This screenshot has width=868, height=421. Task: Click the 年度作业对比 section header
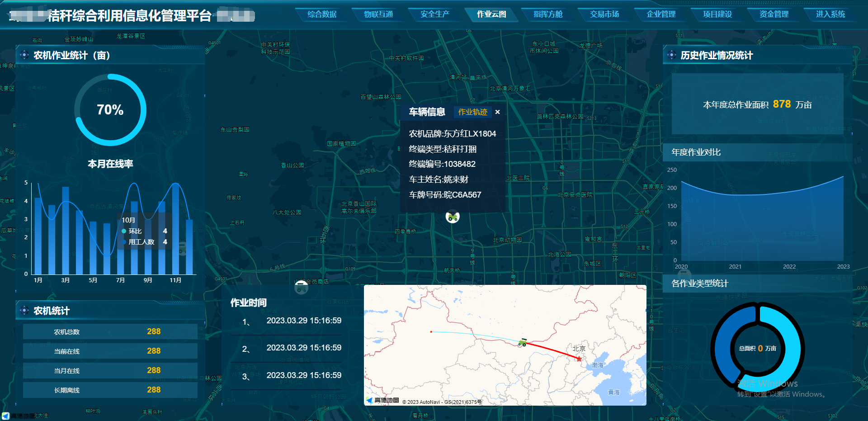[758, 152]
